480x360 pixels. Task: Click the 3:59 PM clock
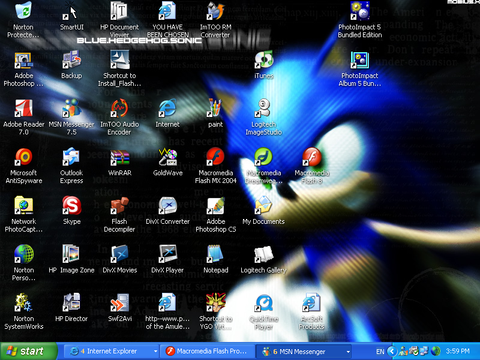[458, 351]
